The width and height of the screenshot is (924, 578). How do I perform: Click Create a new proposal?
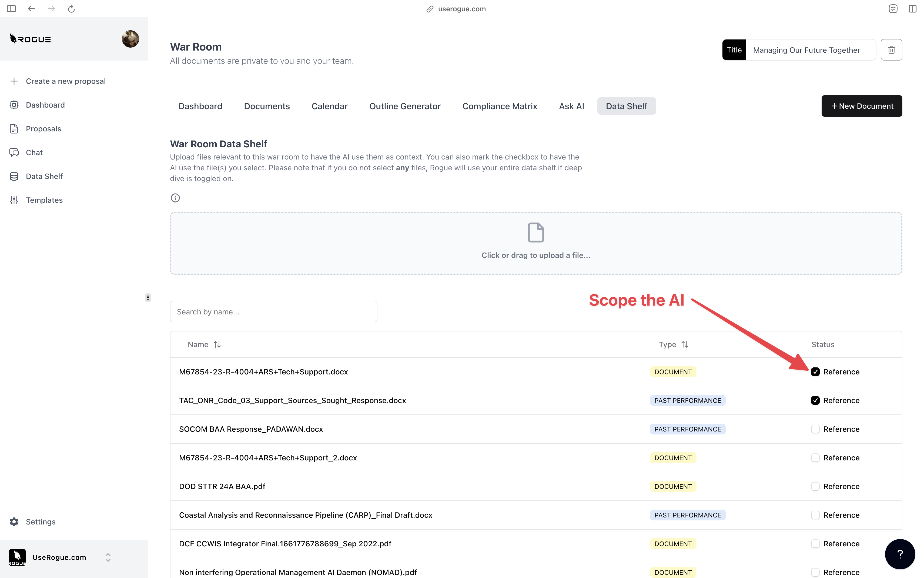(x=65, y=81)
